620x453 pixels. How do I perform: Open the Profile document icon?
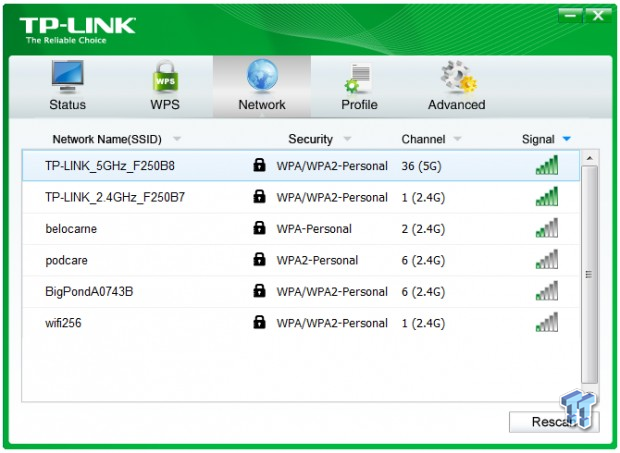click(x=358, y=78)
